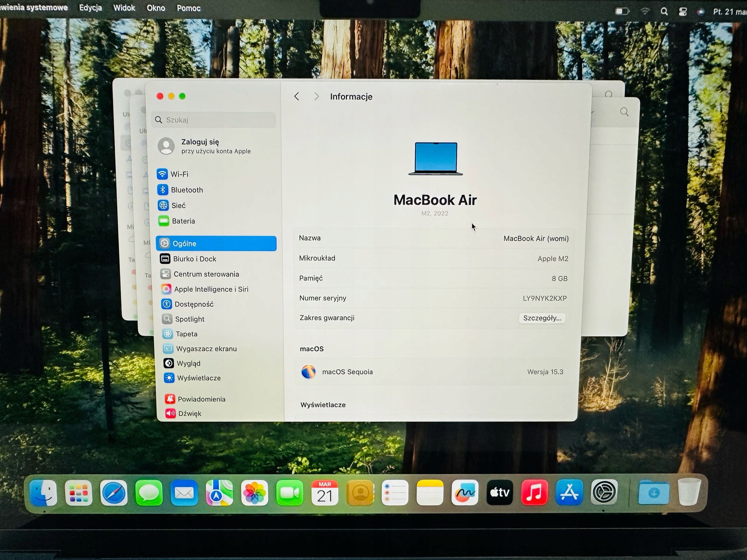Open Notes from the Dock
The width and height of the screenshot is (747, 560).
430,493
